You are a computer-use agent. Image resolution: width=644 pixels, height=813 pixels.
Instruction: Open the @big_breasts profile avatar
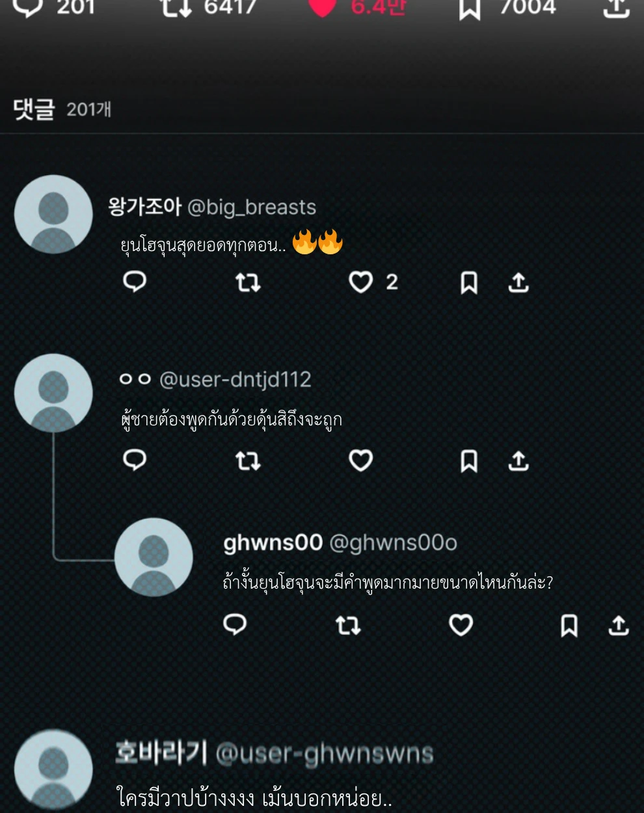tap(53, 215)
